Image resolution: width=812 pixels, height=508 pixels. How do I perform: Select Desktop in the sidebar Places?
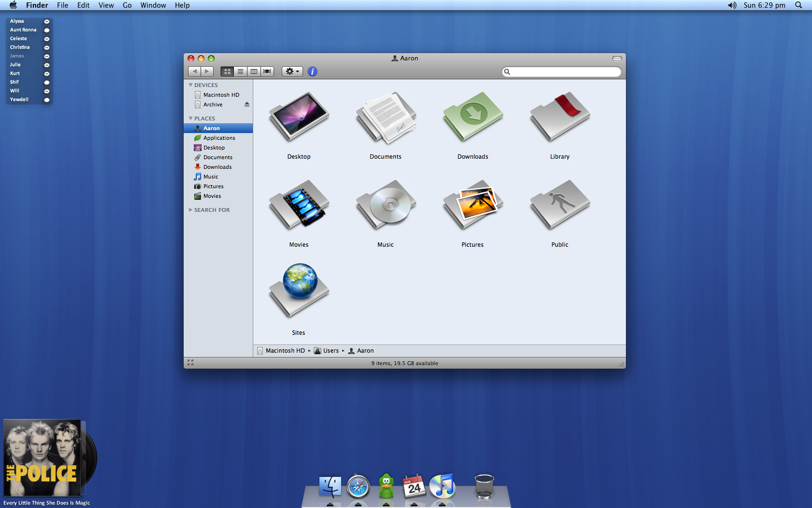tap(218, 148)
